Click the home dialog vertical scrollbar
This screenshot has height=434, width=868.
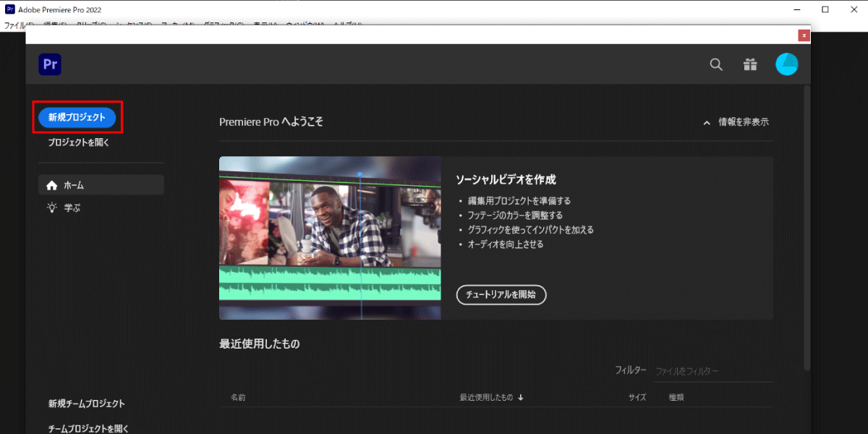point(807,228)
